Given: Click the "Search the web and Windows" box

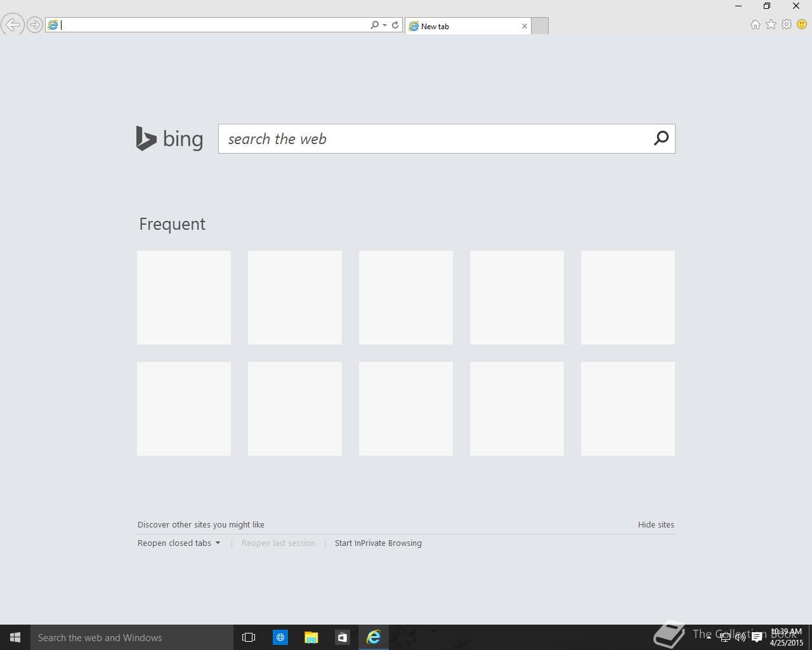Looking at the screenshot, I should coord(132,637).
